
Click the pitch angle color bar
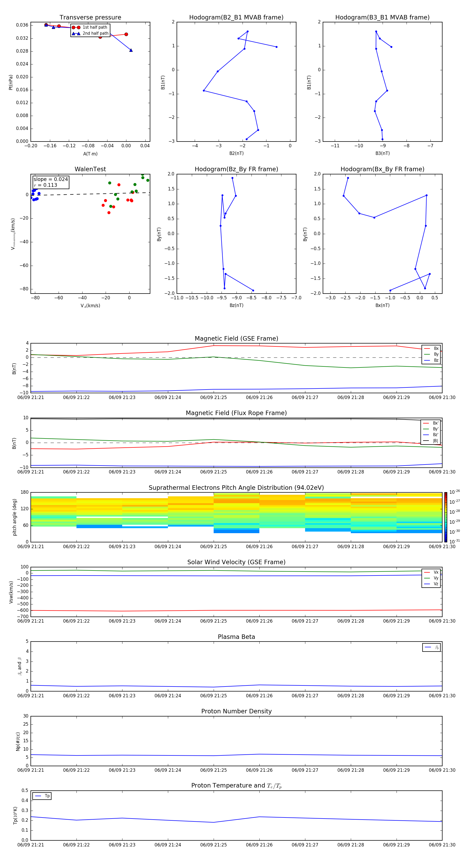tap(446, 517)
